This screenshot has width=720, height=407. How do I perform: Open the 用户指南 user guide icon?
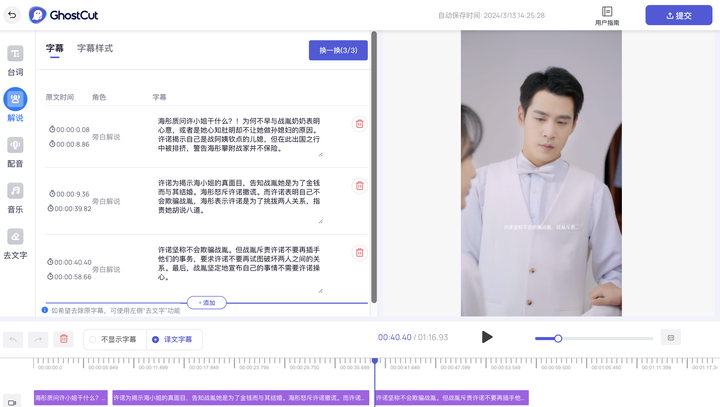point(607,16)
